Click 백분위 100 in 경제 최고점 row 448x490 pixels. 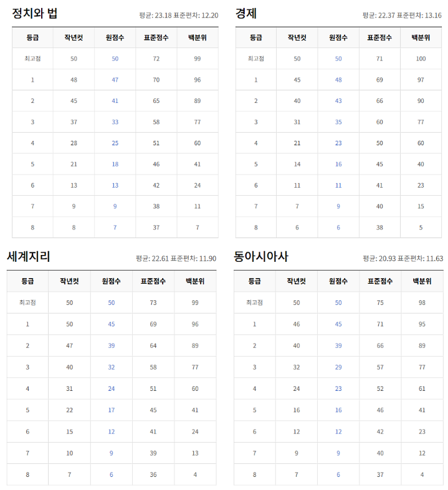coord(421,59)
